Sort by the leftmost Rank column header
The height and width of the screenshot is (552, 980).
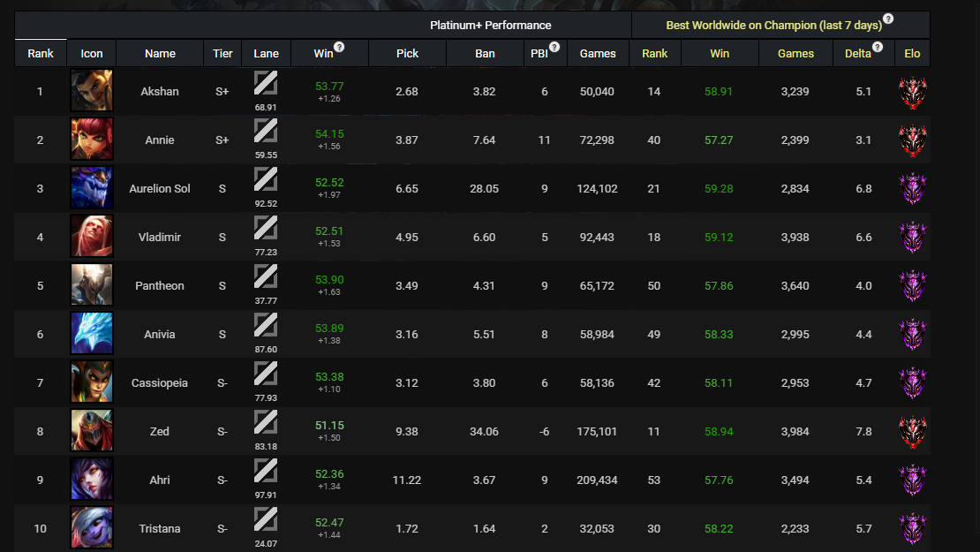tap(41, 54)
